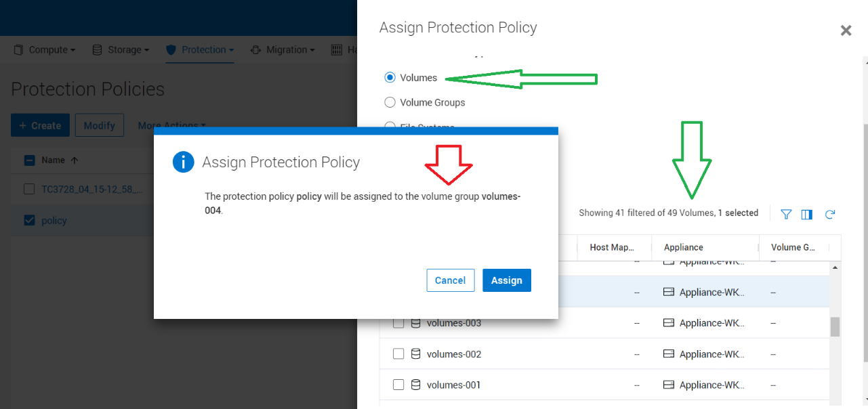Click the appliance icon in volumes-001 row
868x409 pixels.
pyautogui.click(x=669, y=385)
